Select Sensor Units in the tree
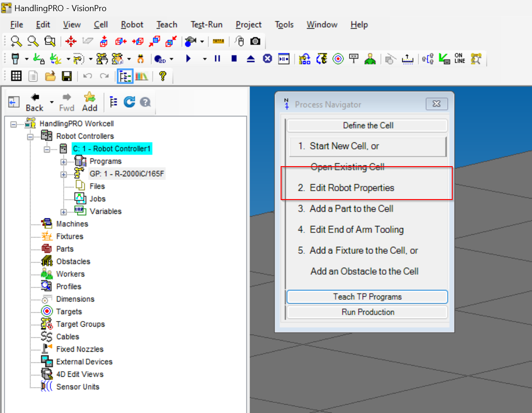The width and height of the screenshot is (532, 413). 78,387
